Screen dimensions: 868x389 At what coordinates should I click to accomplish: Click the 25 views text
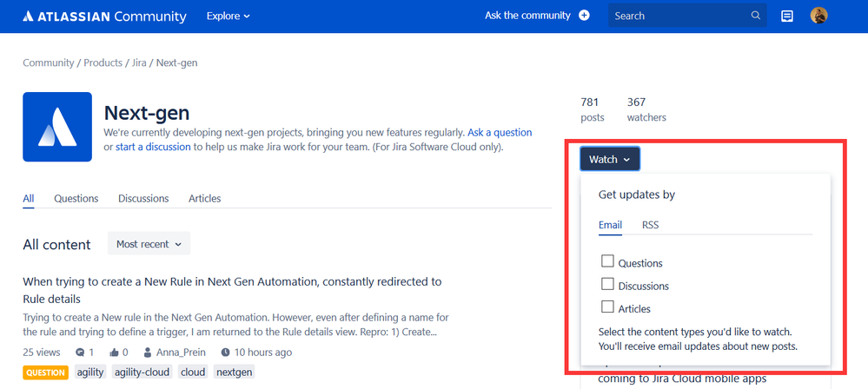click(42, 353)
